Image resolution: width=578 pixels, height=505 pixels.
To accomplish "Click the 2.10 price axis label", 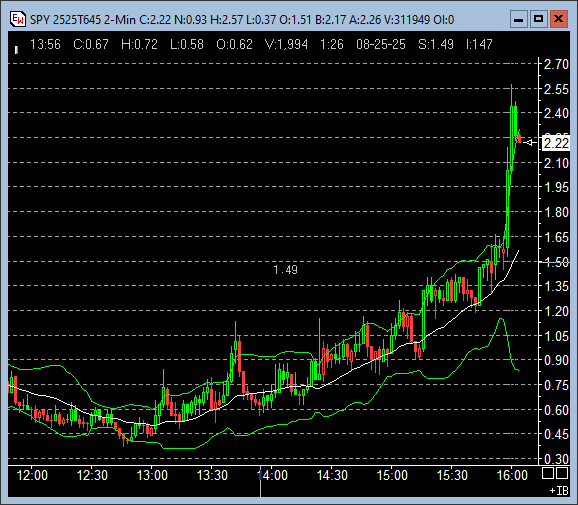I will click(x=556, y=163).
